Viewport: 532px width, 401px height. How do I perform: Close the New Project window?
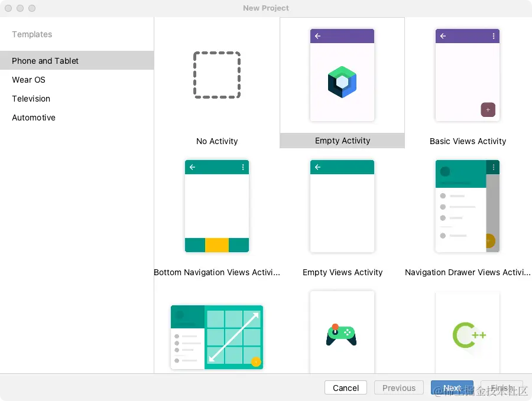(x=8, y=8)
